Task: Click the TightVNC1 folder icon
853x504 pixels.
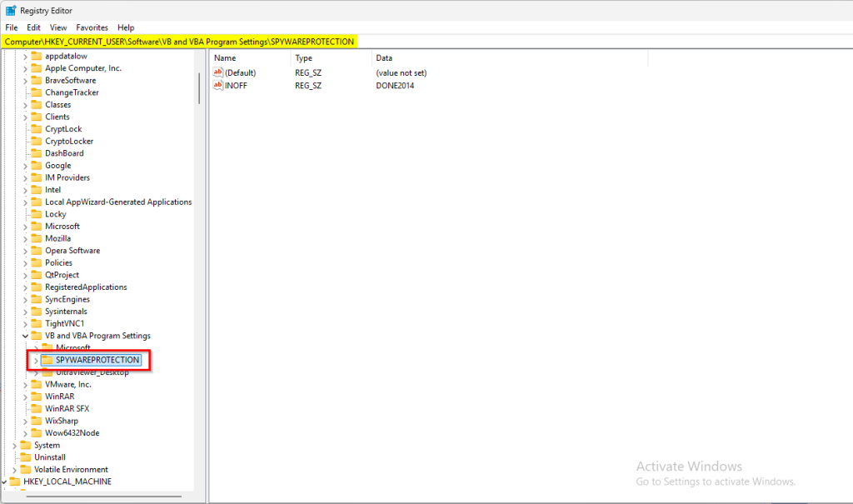Action: pyautogui.click(x=37, y=323)
